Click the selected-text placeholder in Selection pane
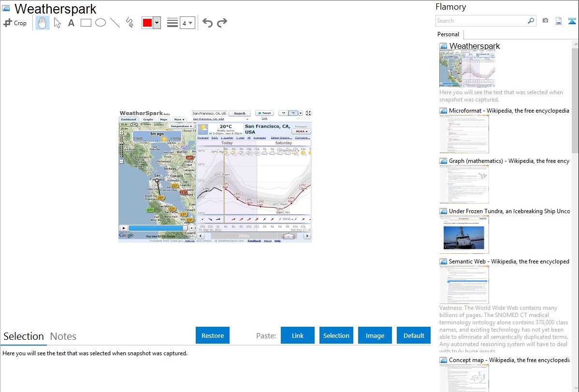The image size is (579, 392). (x=95, y=353)
